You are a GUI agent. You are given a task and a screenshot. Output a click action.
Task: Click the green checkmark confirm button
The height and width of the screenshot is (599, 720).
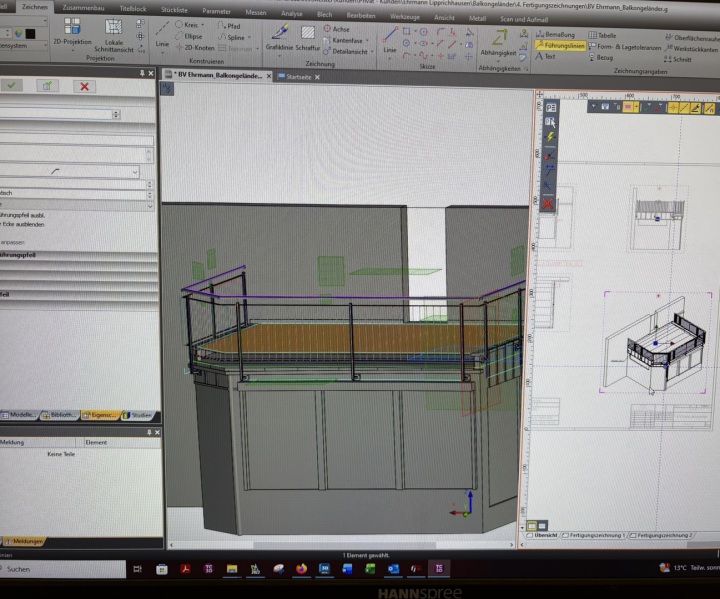point(11,85)
